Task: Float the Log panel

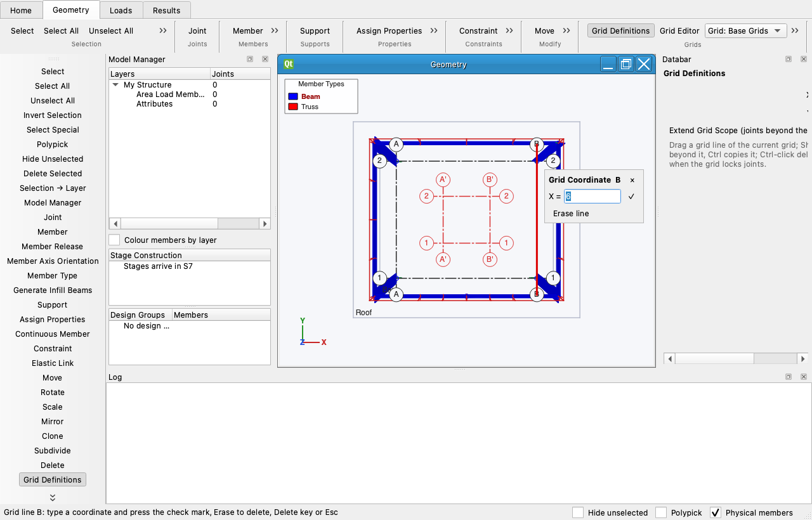Action: (789, 377)
